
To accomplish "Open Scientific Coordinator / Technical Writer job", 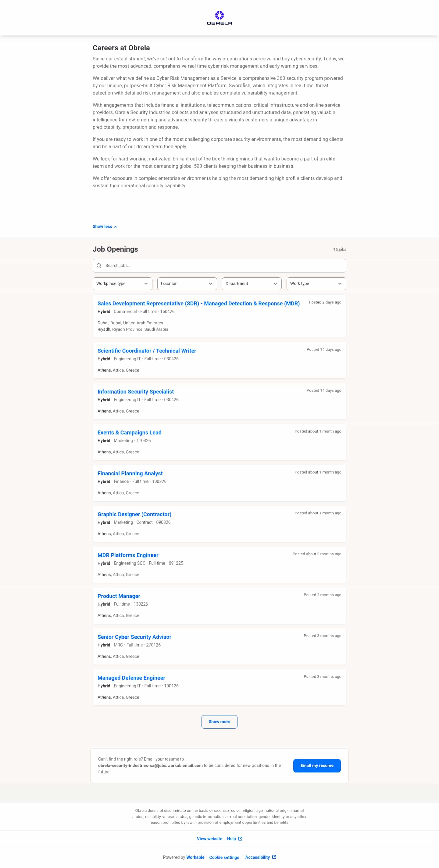I will pos(146,351).
